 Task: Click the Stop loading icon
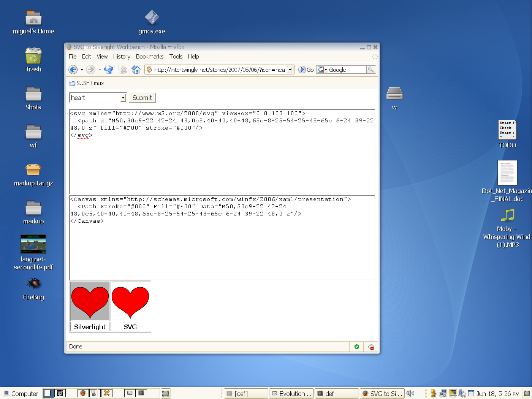point(123,70)
